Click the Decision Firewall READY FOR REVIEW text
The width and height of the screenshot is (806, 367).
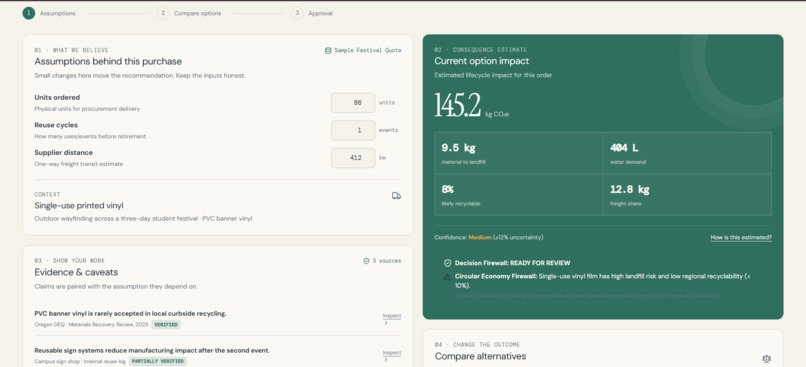(x=512, y=263)
